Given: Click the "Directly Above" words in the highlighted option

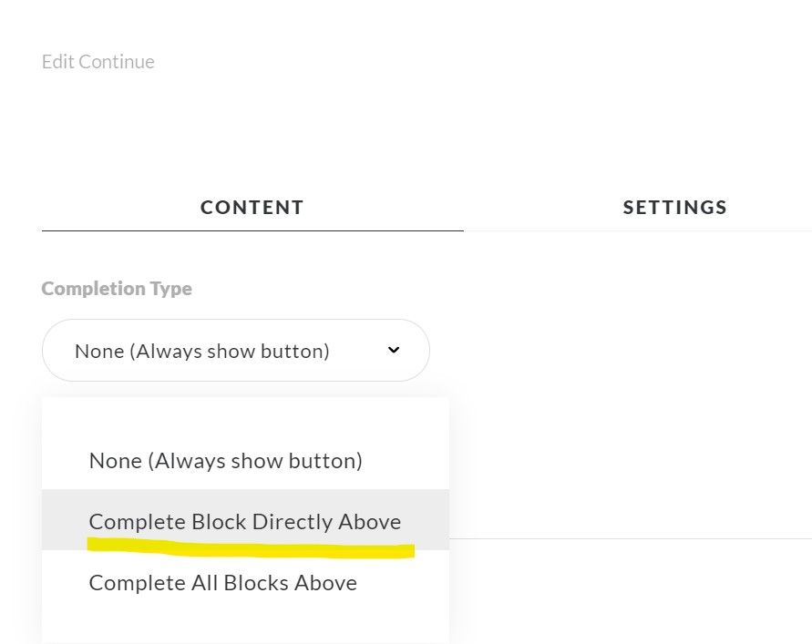Looking at the screenshot, I should (326, 521).
